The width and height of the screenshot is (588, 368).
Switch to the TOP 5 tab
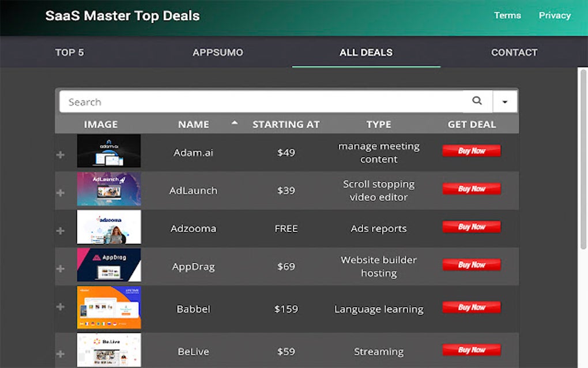(x=69, y=52)
